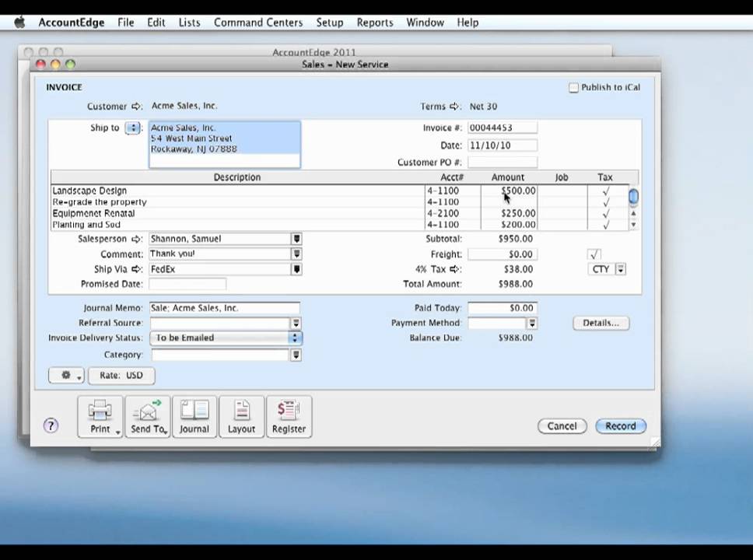Open the Lists menu

pos(189,23)
